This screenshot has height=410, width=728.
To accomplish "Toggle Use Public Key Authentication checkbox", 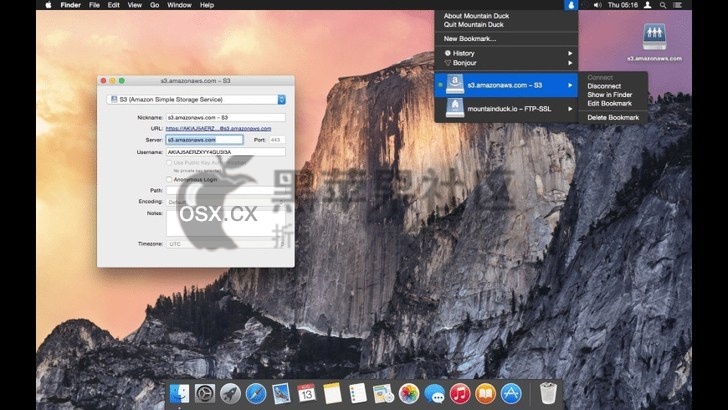I will (169, 163).
